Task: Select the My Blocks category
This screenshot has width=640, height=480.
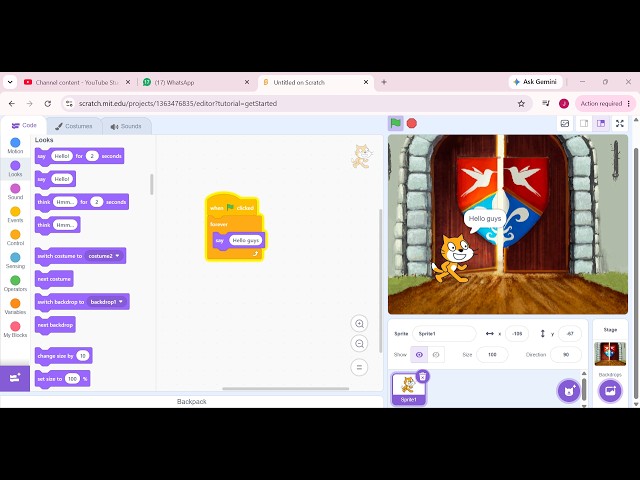Action: pyautogui.click(x=15, y=329)
